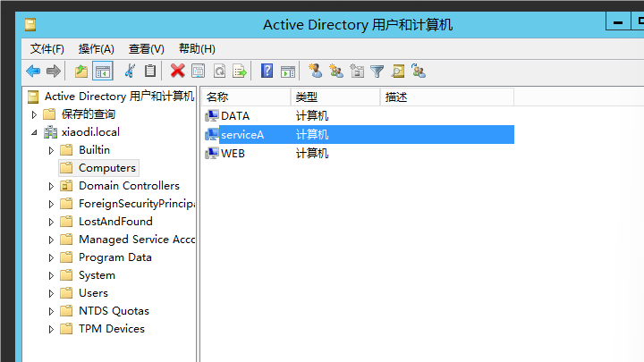Viewport: 644px width, 362px height.
Task: Expand the 保存的查询 node
Action: 34,114
